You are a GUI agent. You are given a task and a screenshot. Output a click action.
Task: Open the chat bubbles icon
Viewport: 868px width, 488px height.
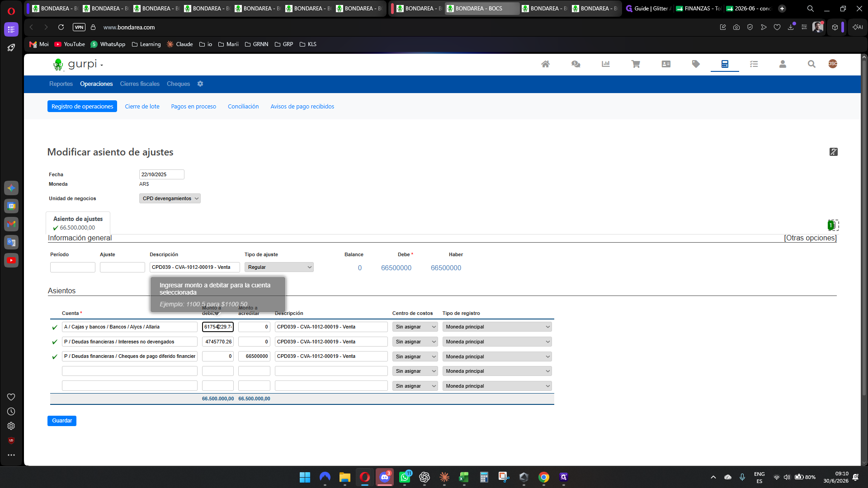pos(576,64)
